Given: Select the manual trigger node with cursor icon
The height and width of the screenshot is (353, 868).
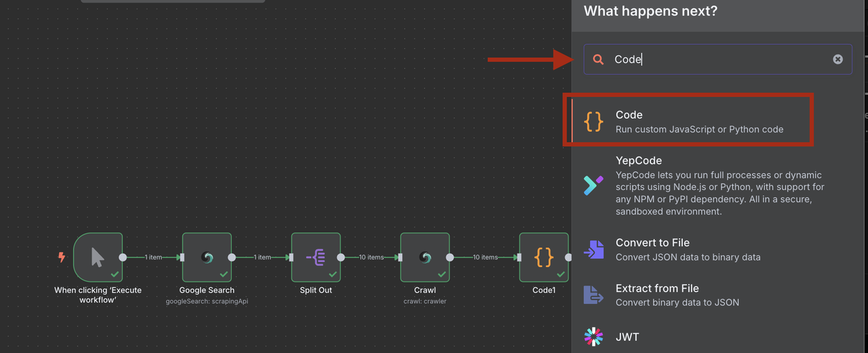Looking at the screenshot, I should pyautogui.click(x=98, y=257).
